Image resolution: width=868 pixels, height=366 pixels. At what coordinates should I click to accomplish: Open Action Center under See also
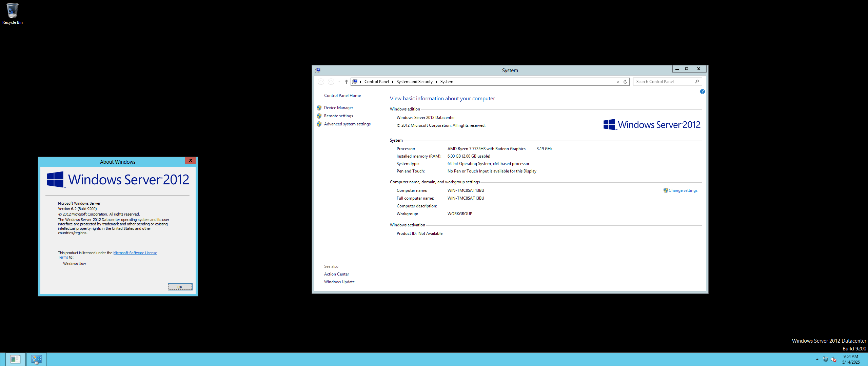336,274
